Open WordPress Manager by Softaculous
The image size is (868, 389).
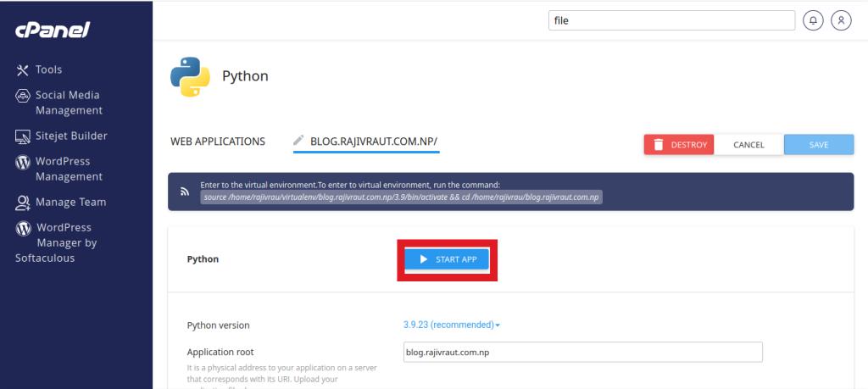coord(57,243)
